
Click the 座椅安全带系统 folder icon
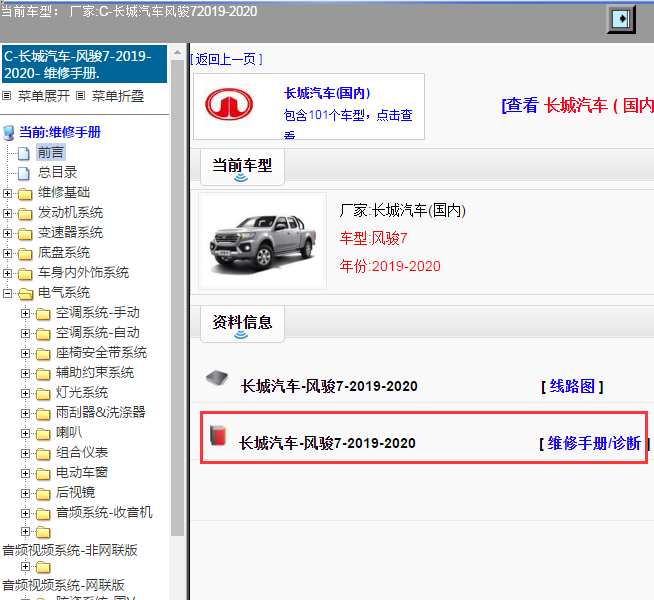coord(43,354)
